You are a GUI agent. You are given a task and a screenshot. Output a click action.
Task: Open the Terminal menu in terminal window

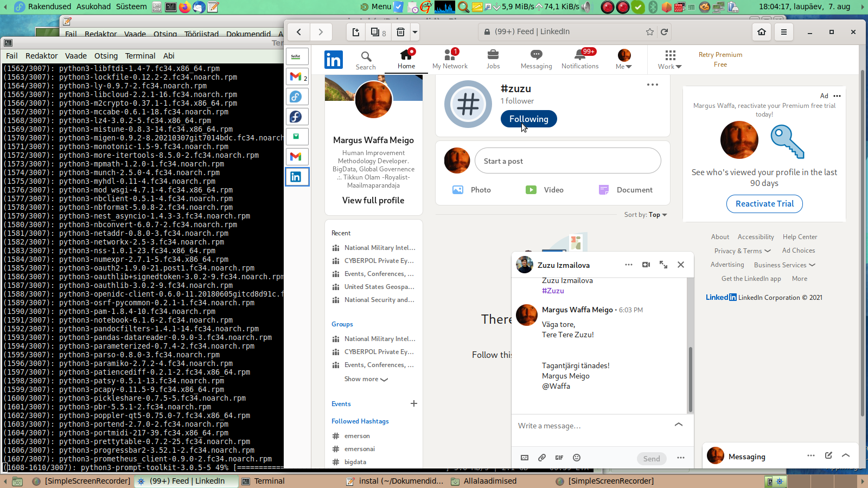140,56
